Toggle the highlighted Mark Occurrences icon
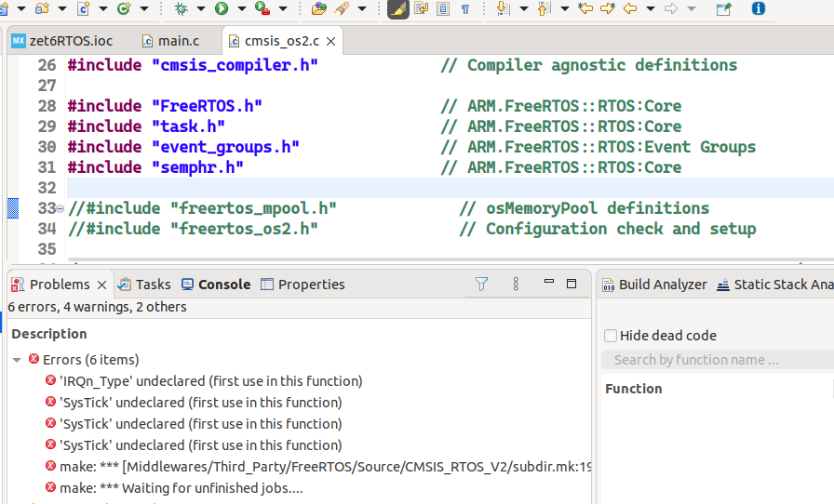The image size is (834, 504). pyautogui.click(x=397, y=9)
